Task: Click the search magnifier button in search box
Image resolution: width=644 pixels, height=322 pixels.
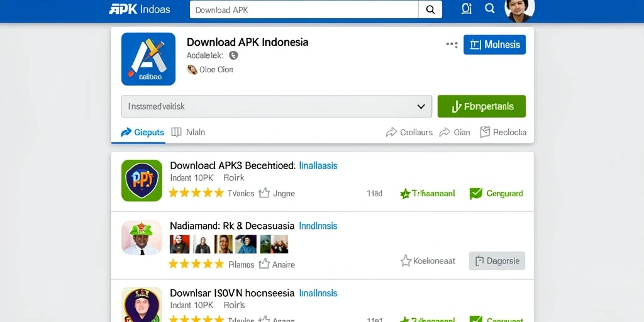Action: tap(430, 9)
